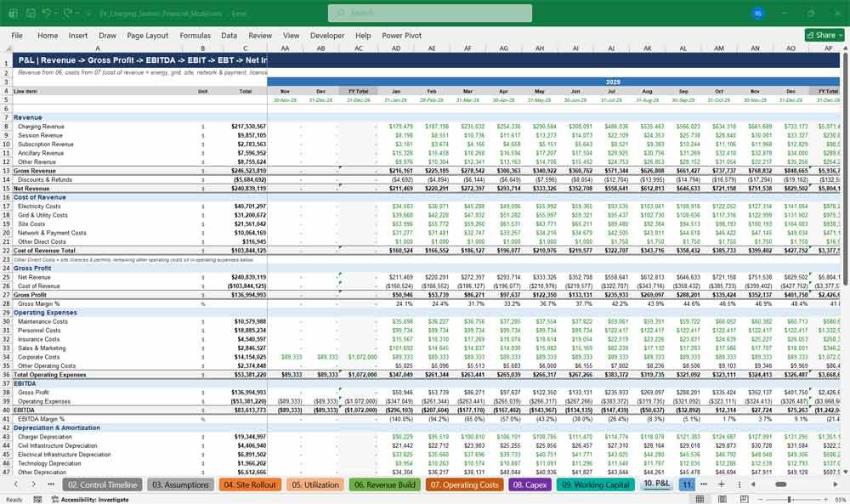This screenshot has height=504, width=850.
Task: Click the Save icon in quick access toolbar
Action: [31, 13]
